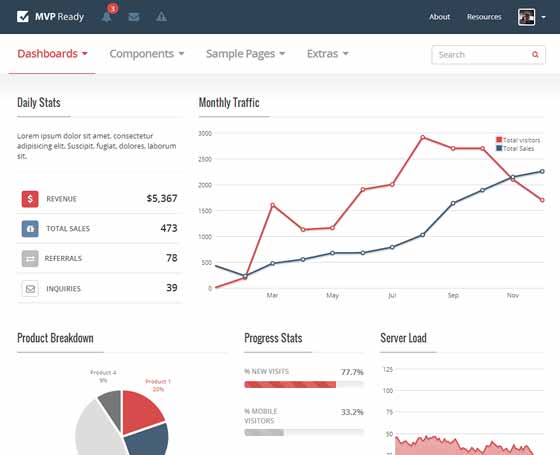Click the 33.2% mobile visitors value
560x455 pixels.
tap(352, 412)
